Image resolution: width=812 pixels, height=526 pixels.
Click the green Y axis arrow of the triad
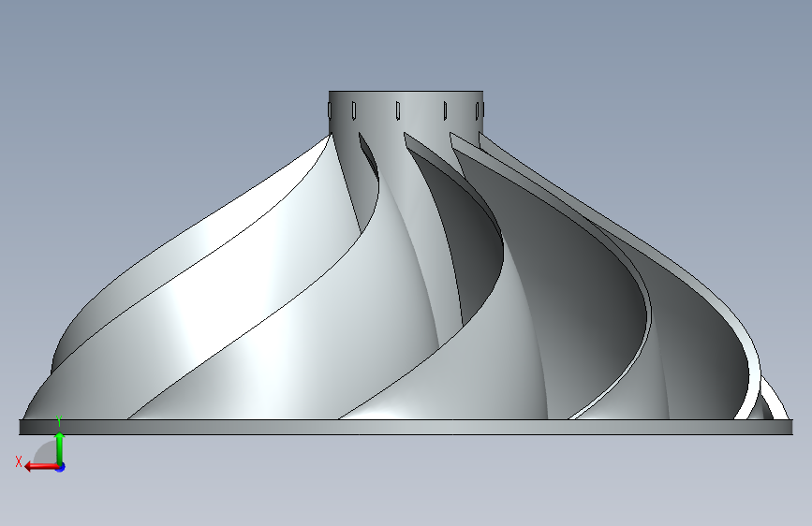[60, 448]
